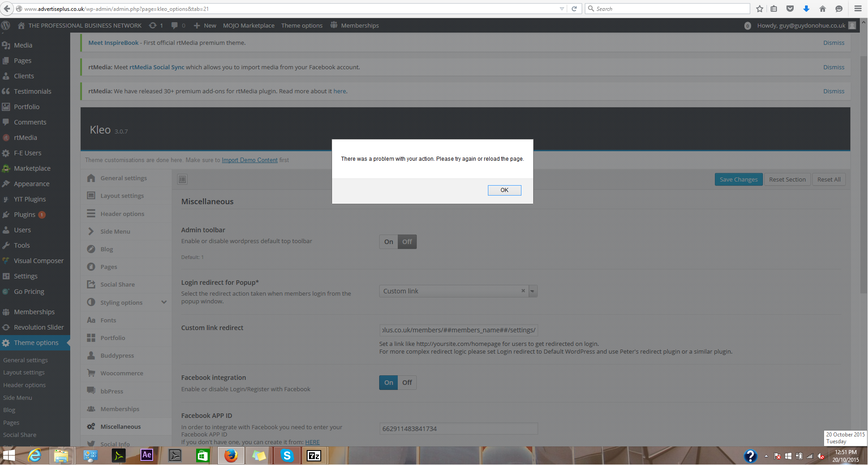Click the Windows Start button
This screenshot has height=465, width=868.
(9, 455)
